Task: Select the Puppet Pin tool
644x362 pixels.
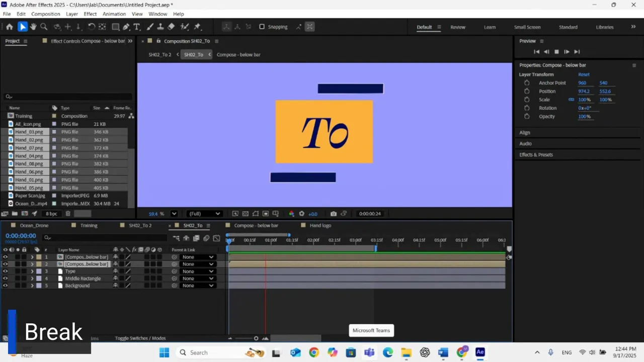Action: (197, 27)
